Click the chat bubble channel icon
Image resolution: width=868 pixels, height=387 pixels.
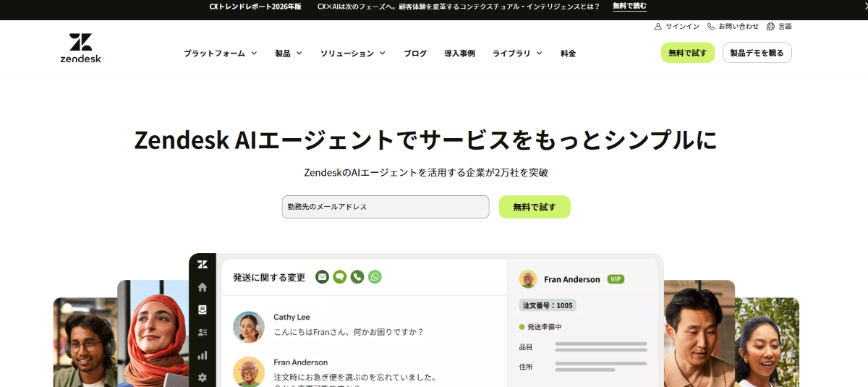pyautogui.click(x=339, y=277)
